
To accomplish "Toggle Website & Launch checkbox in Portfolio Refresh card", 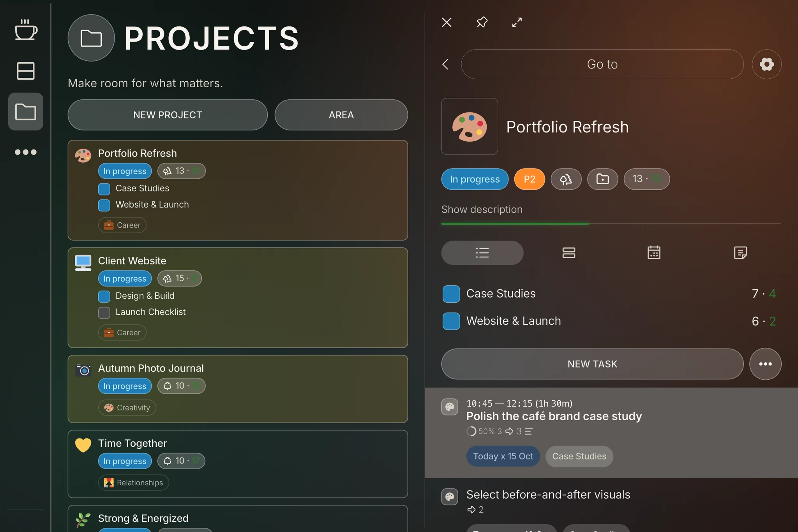I will (104, 205).
